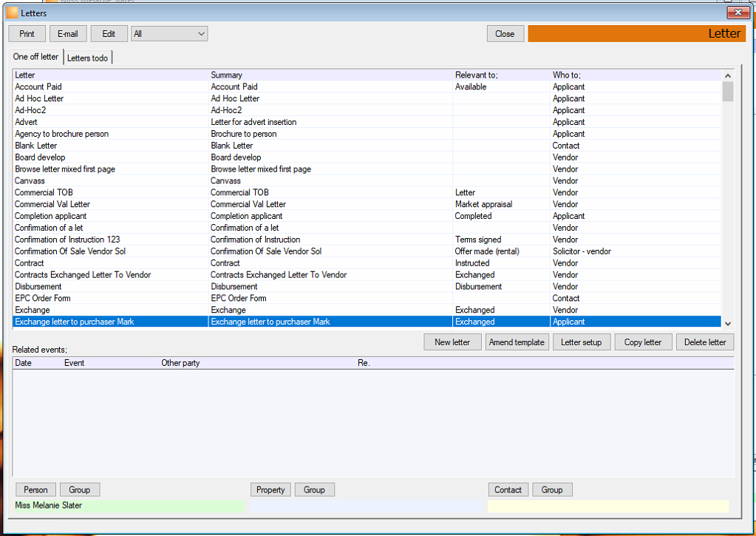Select the EPC Order Form row
The height and width of the screenshot is (536, 756).
point(367,298)
